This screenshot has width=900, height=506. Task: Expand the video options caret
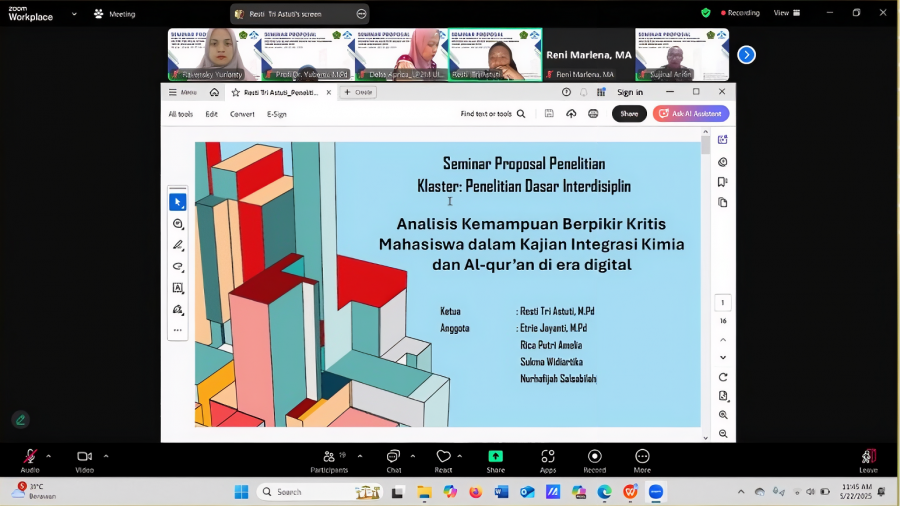[106, 457]
